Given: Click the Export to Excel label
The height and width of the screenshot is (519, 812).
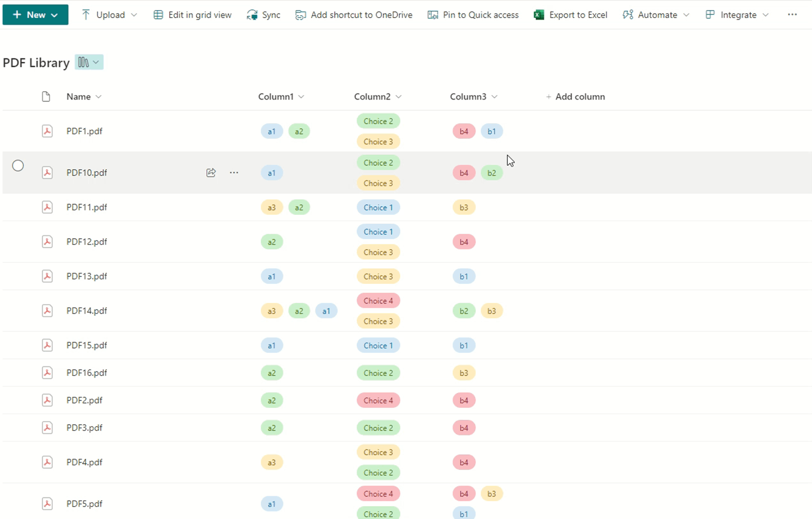Looking at the screenshot, I should tap(578, 15).
